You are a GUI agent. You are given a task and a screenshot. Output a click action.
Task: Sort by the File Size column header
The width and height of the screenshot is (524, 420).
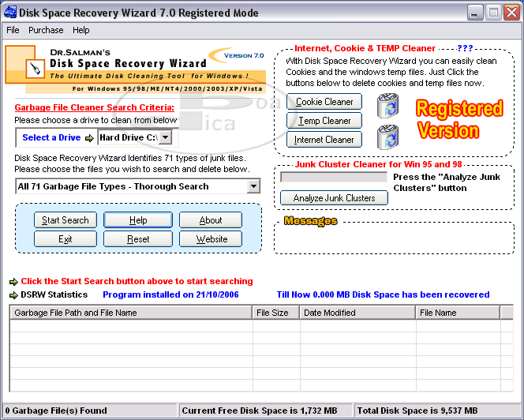pos(275,313)
